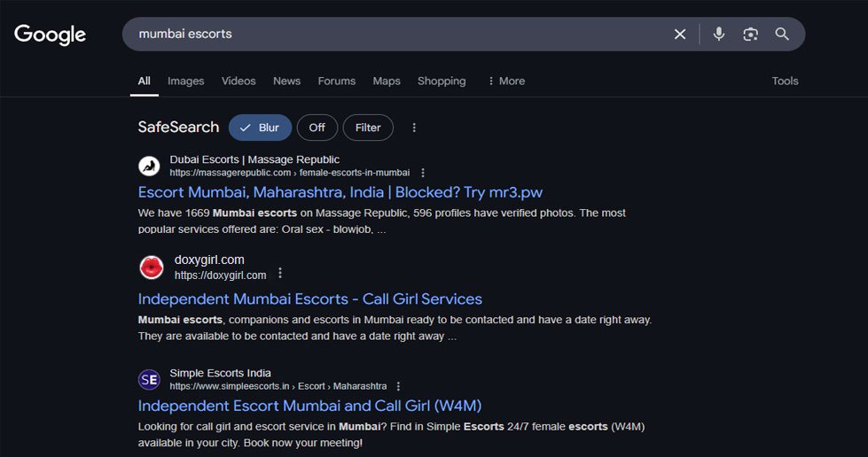Open the Shopping tab
Screen dimensions: 868x457
click(442, 81)
